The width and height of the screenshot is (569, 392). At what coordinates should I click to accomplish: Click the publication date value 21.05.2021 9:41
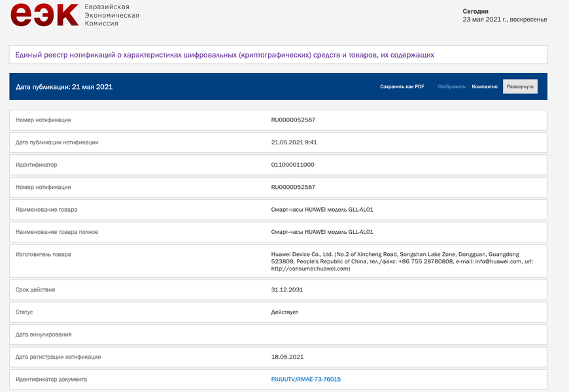click(294, 142)
